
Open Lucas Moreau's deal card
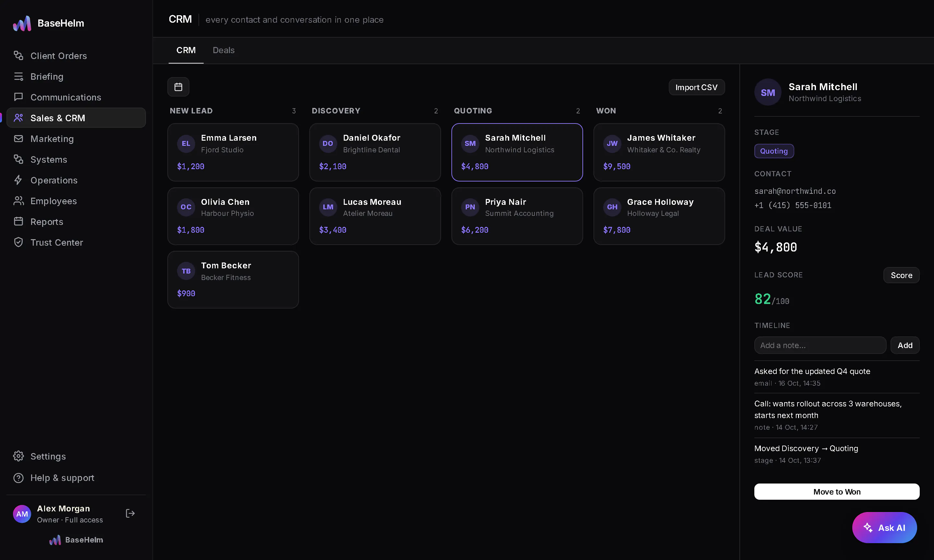(x=375, y=216)
